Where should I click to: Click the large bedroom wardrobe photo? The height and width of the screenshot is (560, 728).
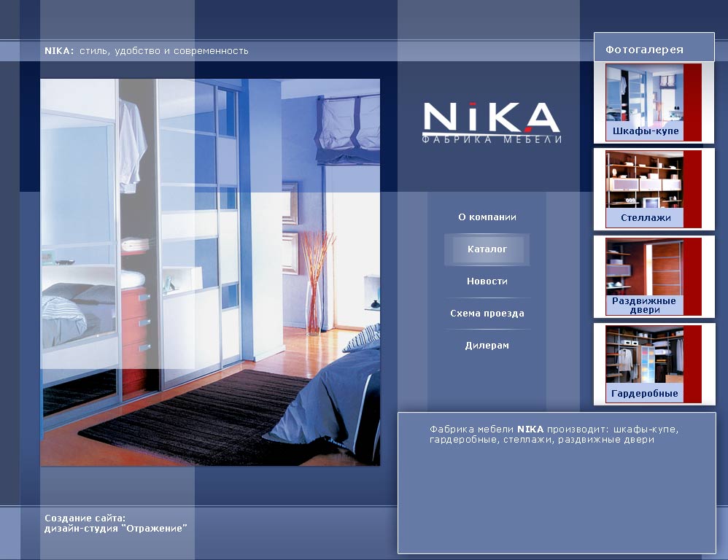[211, 271]
